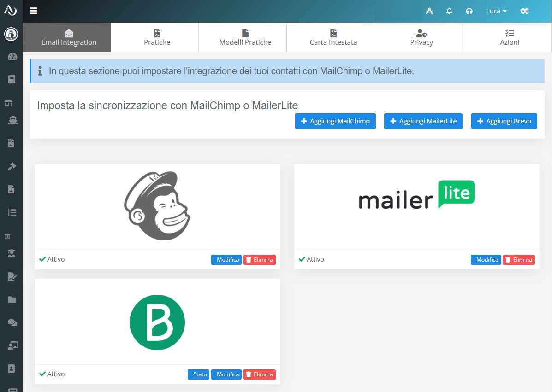Viewport: 552px width, 392px height.
Task: Click the notifications bell icon
Action: [449, 11]
